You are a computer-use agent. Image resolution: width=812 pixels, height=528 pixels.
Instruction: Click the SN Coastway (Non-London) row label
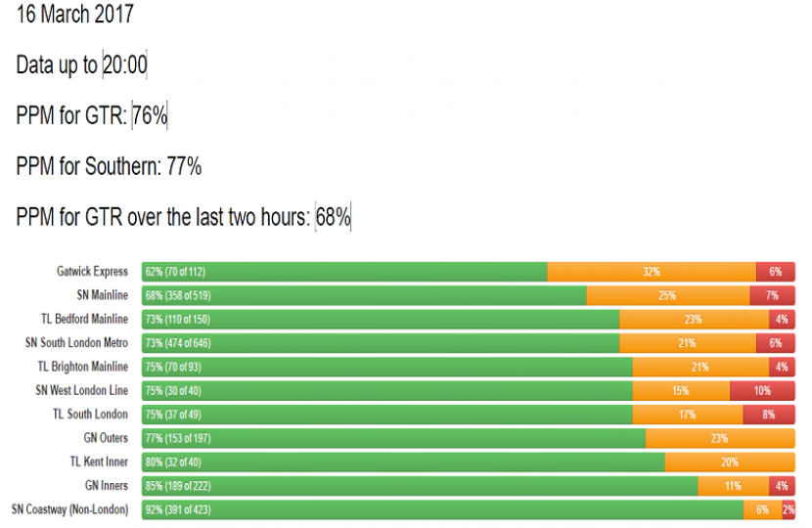(69, 509)
